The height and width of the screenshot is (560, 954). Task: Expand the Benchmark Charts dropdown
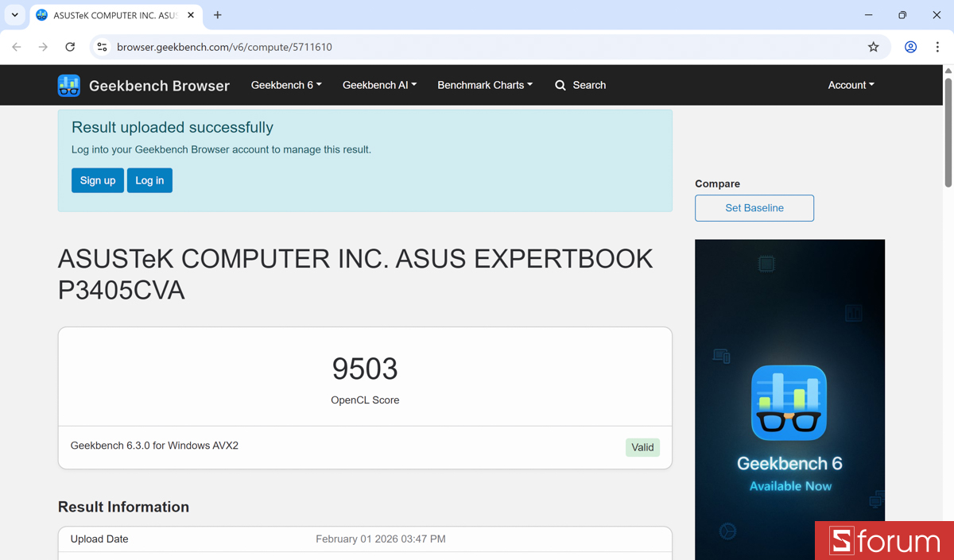coord(485,85)
